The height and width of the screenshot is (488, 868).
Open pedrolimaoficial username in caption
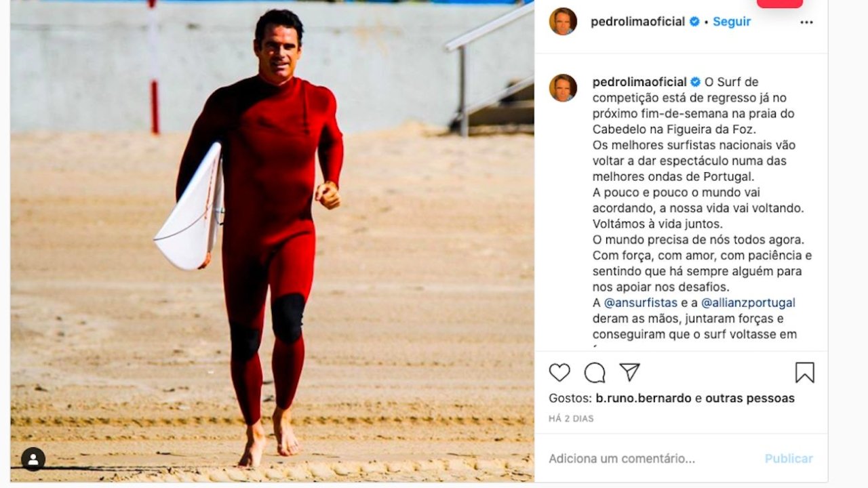[639, 82]
